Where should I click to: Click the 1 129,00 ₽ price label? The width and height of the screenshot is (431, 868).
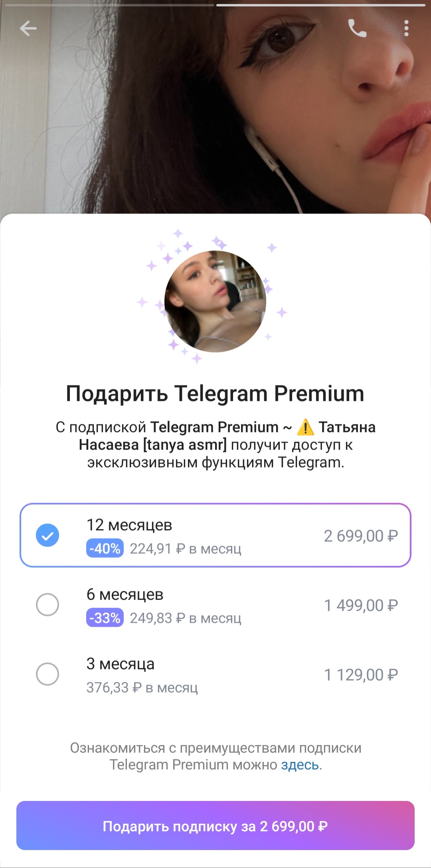pos(361,675)
